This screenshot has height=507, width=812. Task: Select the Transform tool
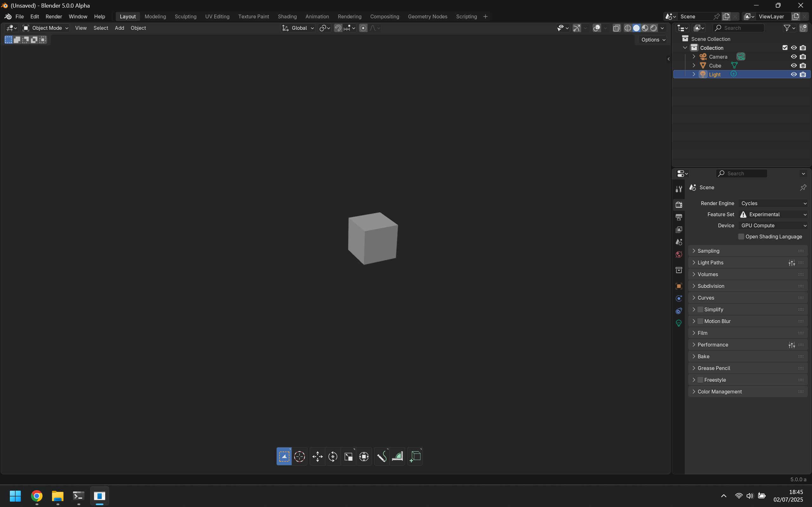click(x=364, y=456)
